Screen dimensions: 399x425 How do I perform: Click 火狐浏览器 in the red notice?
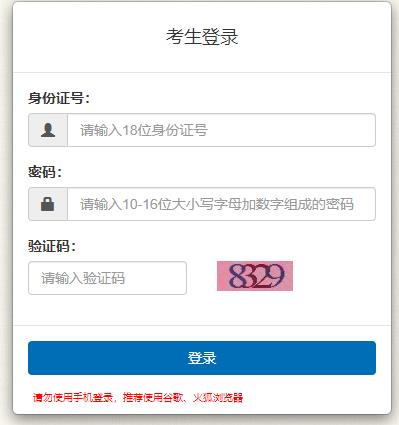(218, 397)
